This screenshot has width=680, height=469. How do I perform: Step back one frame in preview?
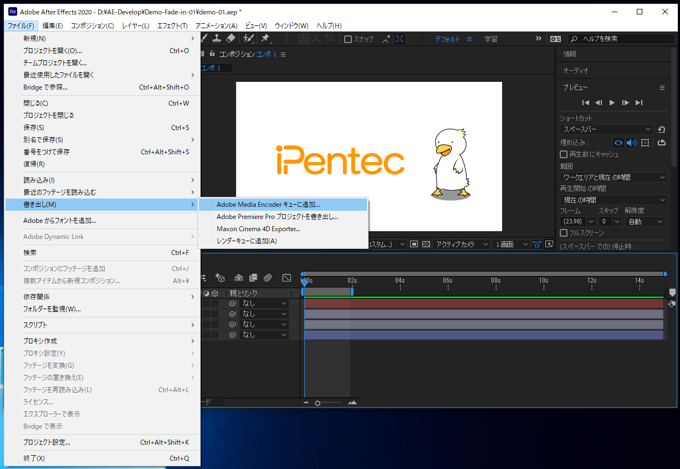[598, 103]
